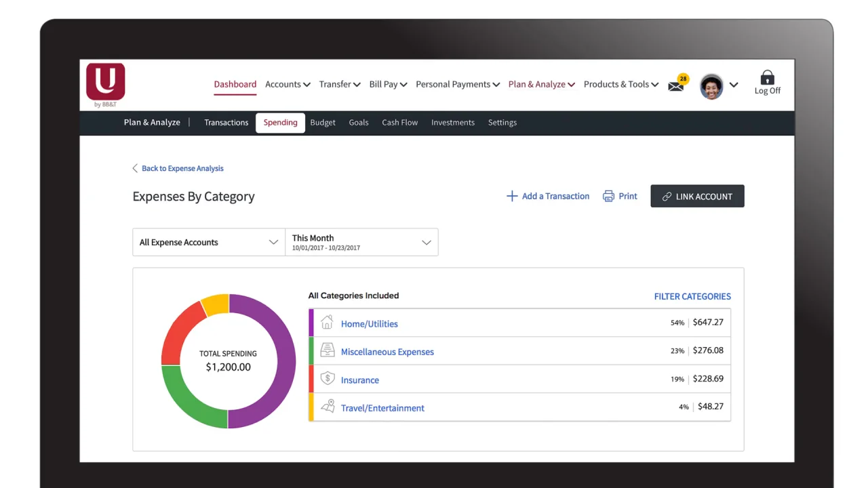Expand the Personal Payments menu

(458, 84)
